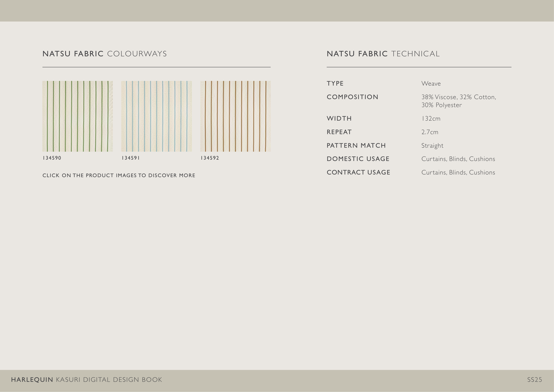The width and height of the screenshot is (554, 392).
Task: Click product code 134590
Action: pyautogui.click(x=52, y=158)
